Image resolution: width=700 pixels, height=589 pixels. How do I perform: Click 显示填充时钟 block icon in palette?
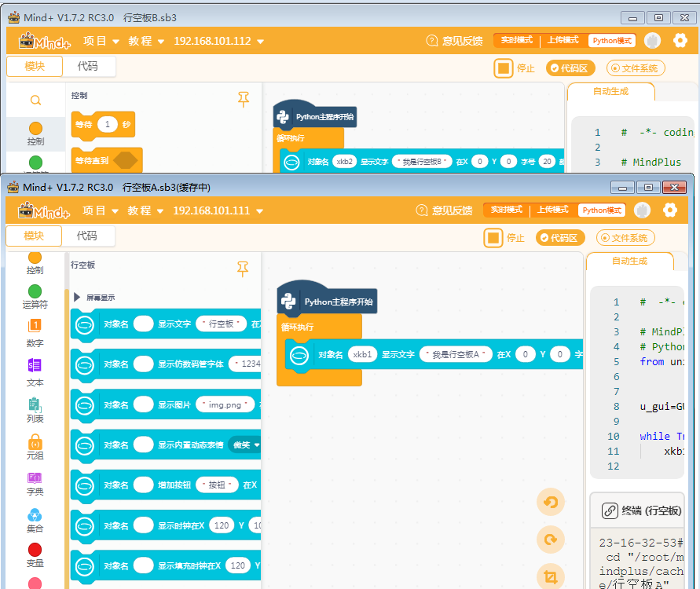click(x=85, y=566)
